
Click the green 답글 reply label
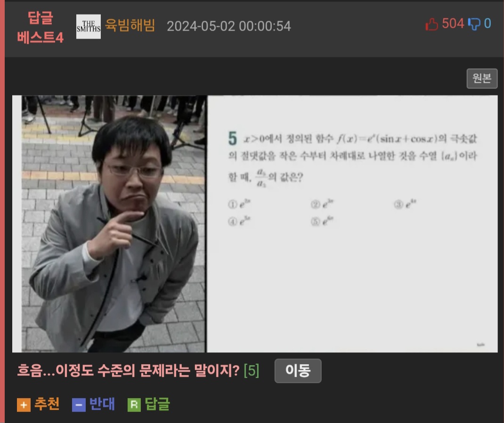(157, 404)
